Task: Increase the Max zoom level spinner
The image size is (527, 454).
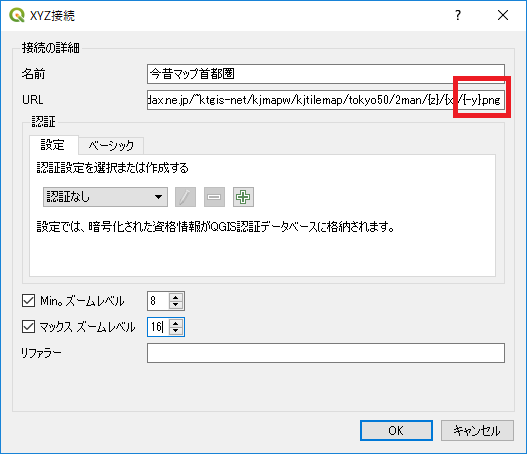Action: [176, 323]
